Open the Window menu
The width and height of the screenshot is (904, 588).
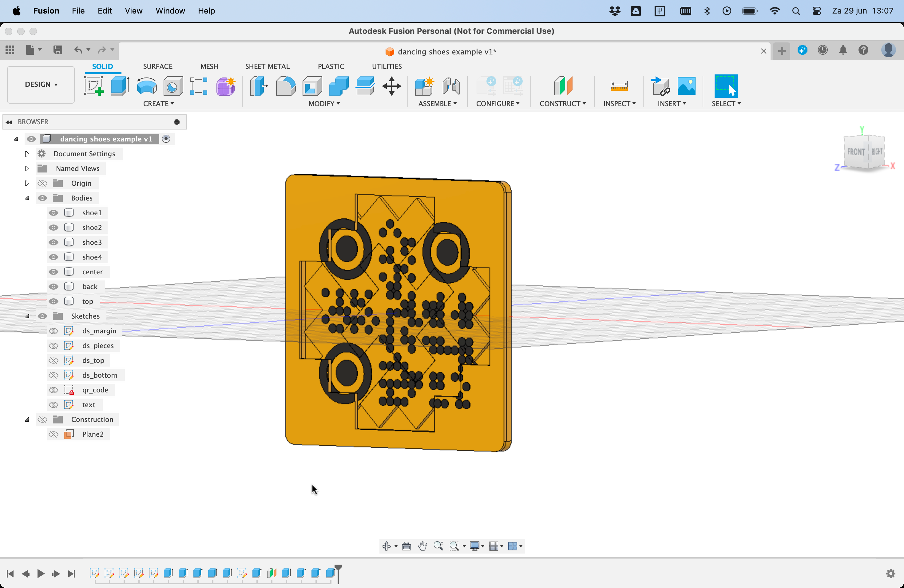click(170, 11)
